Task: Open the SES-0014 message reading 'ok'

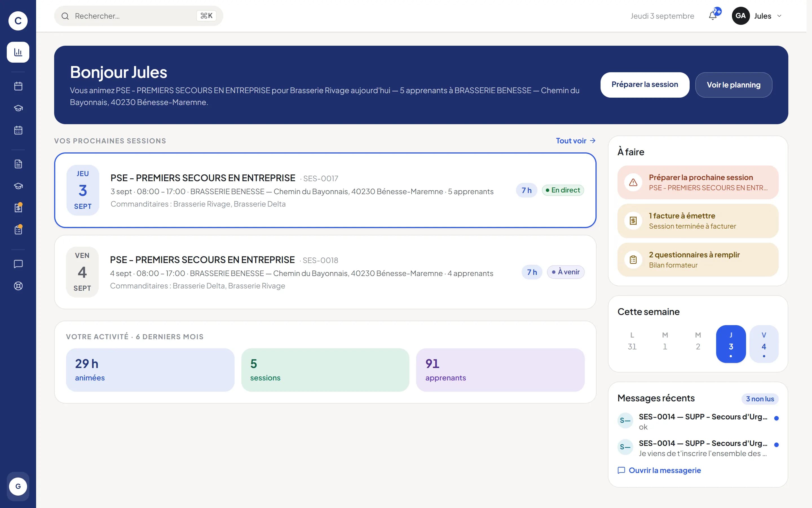Action: 698,421
